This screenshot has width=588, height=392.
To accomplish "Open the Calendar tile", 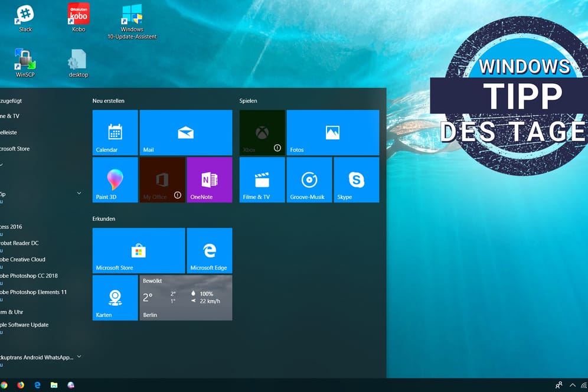I will click(115, 132).
